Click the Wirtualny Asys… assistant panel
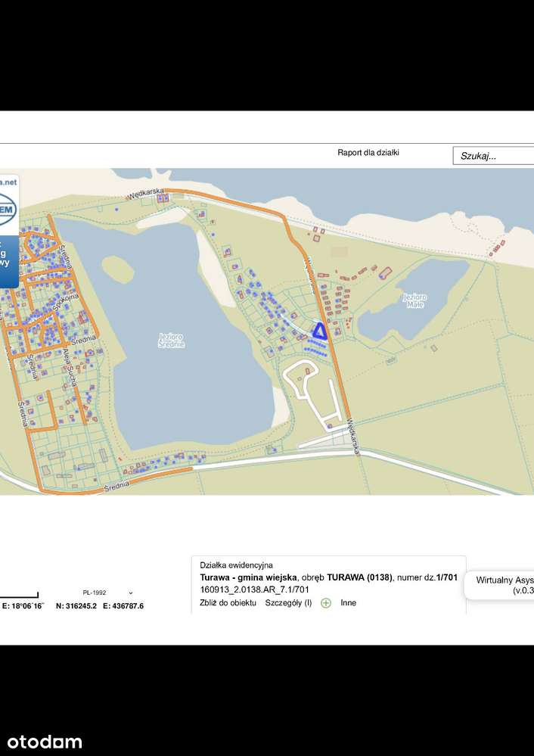The height and width of the screenshot is (756, 534). click(499, 585)
